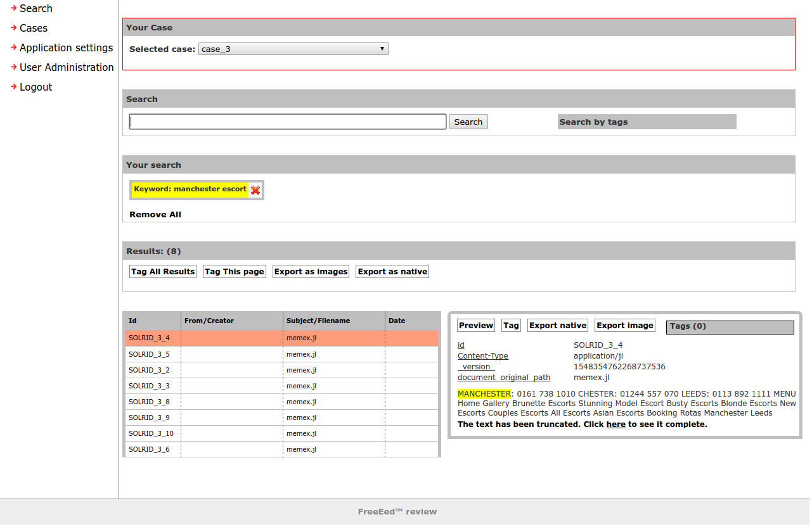Expand the Tags (0) section
Screen dimensions: 812x529
point(730,327)
